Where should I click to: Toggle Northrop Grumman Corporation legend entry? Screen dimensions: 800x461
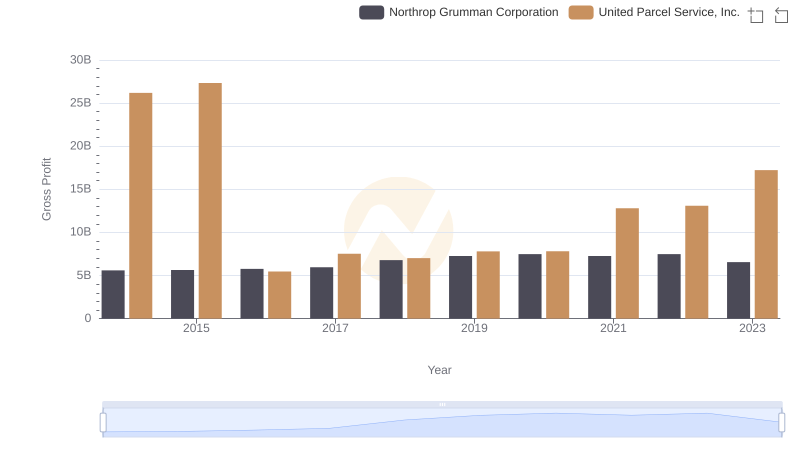coord(459,12)
